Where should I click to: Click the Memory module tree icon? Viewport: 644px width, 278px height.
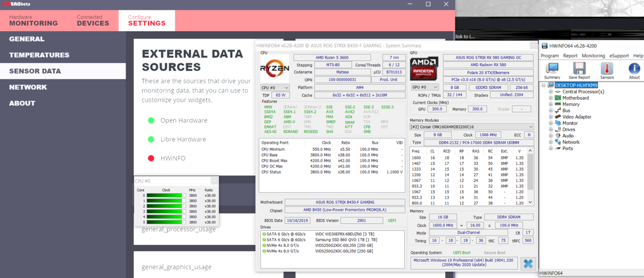tap(558, 105)
